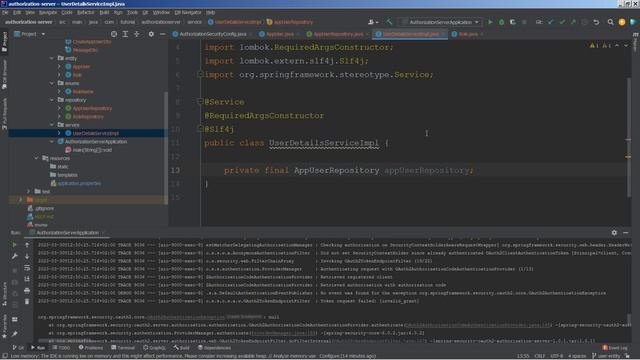Click Collapse All icon in Project panel

(137, 34)
